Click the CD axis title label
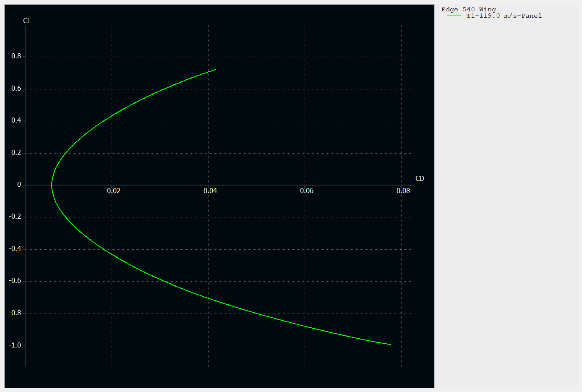 coord(419,178)
